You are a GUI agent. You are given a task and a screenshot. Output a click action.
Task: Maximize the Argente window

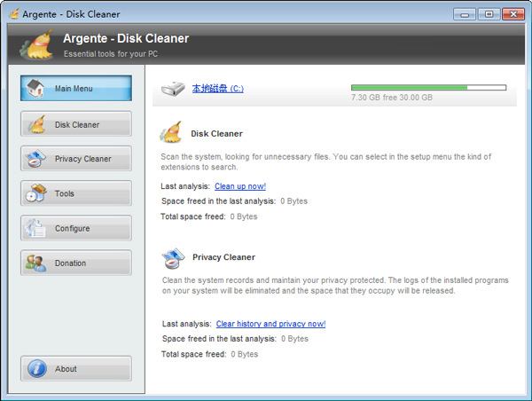point(489,14)
